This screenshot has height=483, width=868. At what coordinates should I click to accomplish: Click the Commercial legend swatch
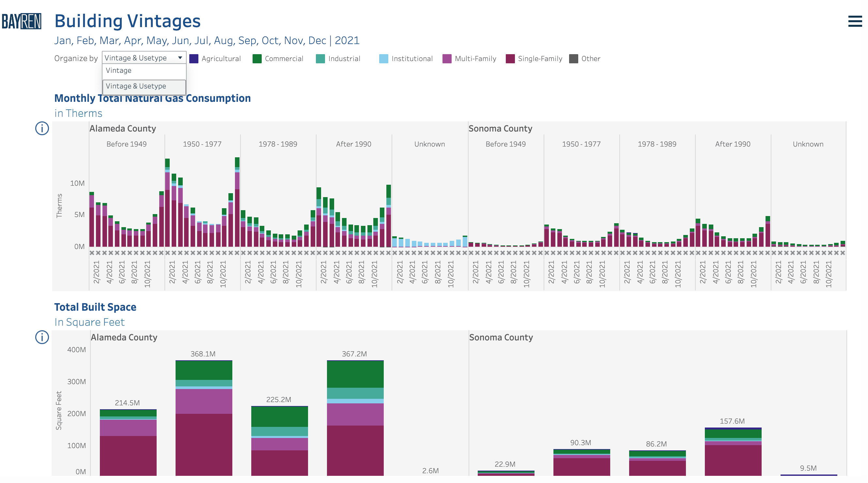click(257, 59)
